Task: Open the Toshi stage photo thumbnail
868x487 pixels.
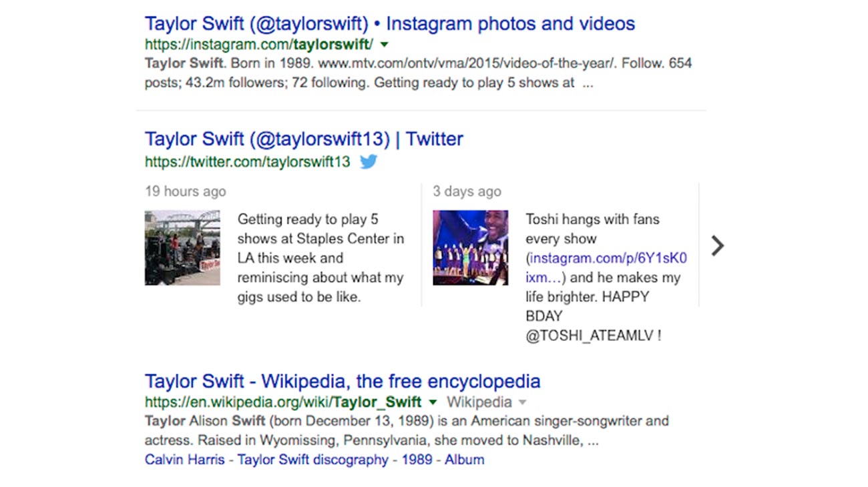Action: click(470, 248)
